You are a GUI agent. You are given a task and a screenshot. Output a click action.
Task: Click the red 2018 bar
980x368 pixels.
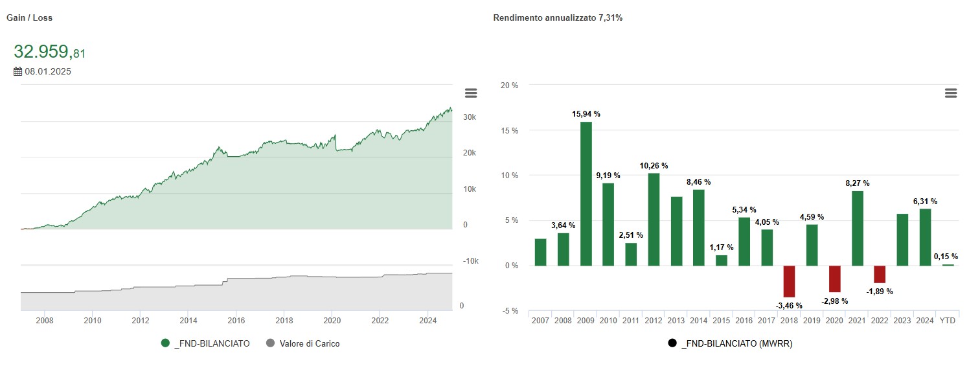pos(789,281)
